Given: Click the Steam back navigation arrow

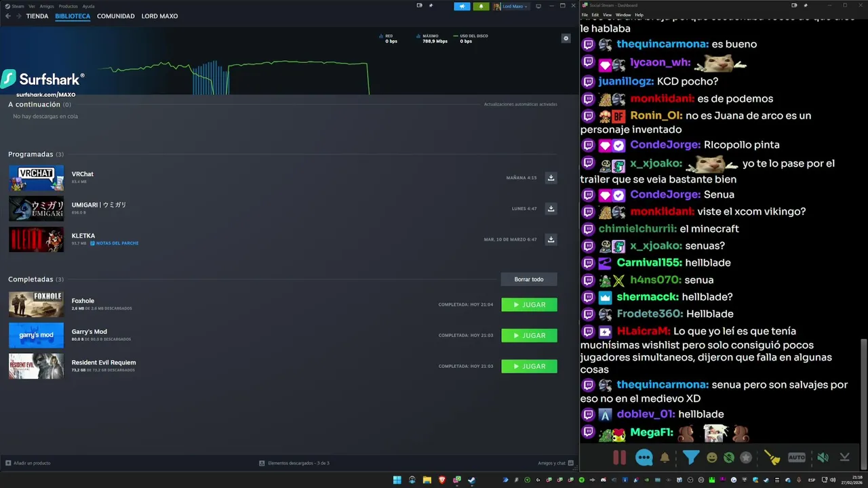Looking at the screenshot, I should [8, 16].
